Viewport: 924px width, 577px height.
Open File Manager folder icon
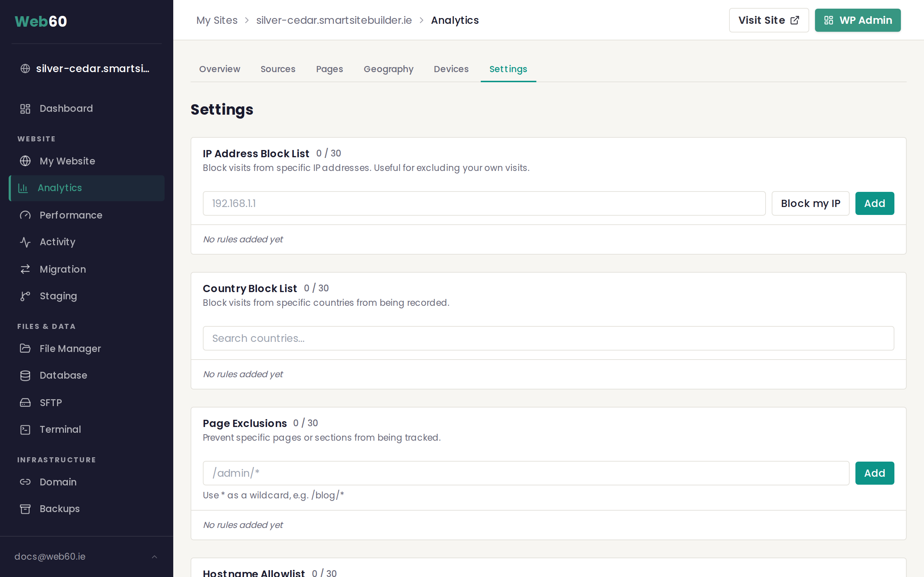click(25, 348)
